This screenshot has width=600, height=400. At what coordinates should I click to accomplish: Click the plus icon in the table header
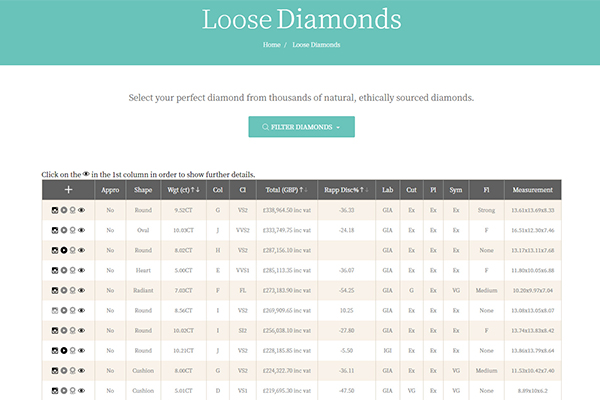coord(68,189)
